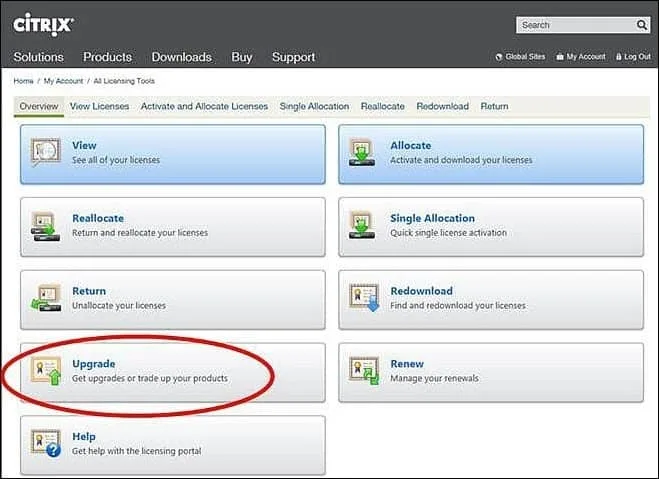
Task: Open the Products menu
Action: (x=108, y=57)
